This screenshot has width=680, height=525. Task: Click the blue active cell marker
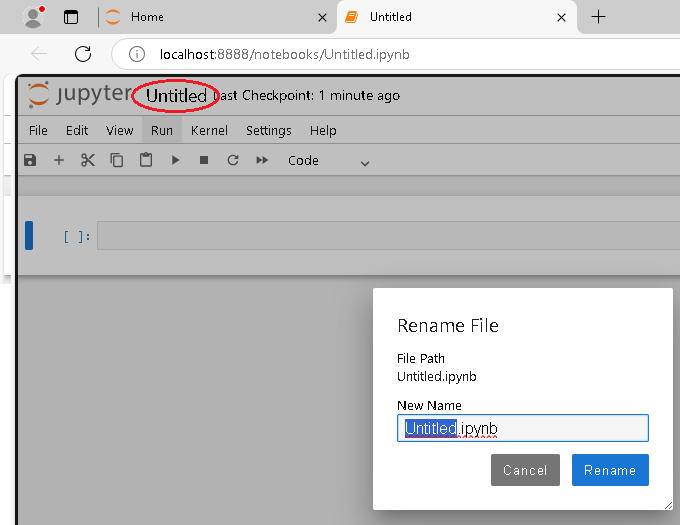(x=29, y=235)
